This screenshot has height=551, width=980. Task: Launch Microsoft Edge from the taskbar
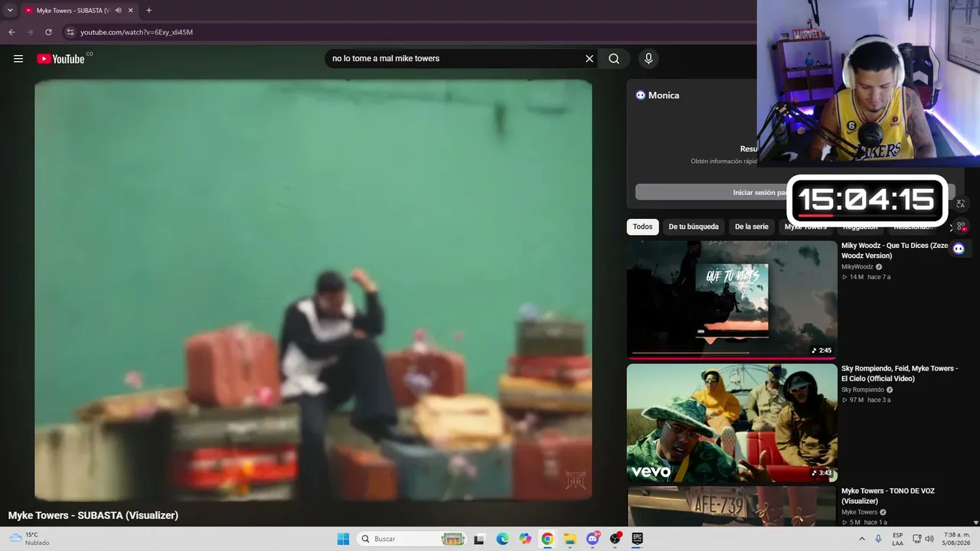502,539
